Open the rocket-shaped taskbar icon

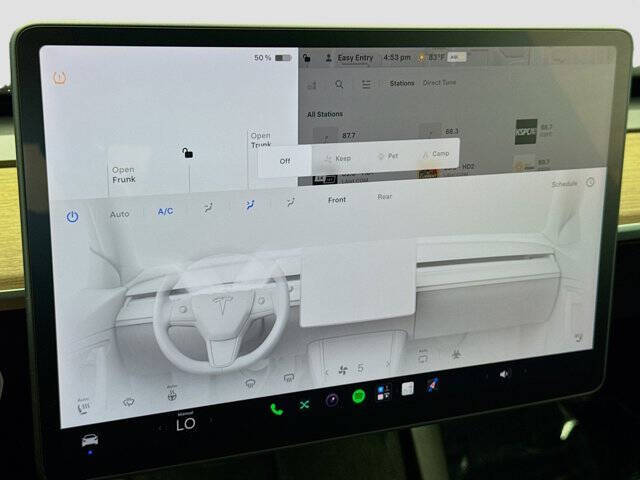tap(433, 385)
